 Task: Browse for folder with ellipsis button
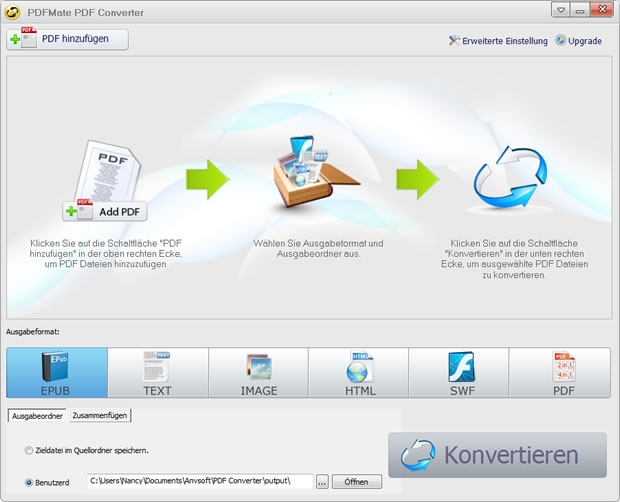(322, 482)
